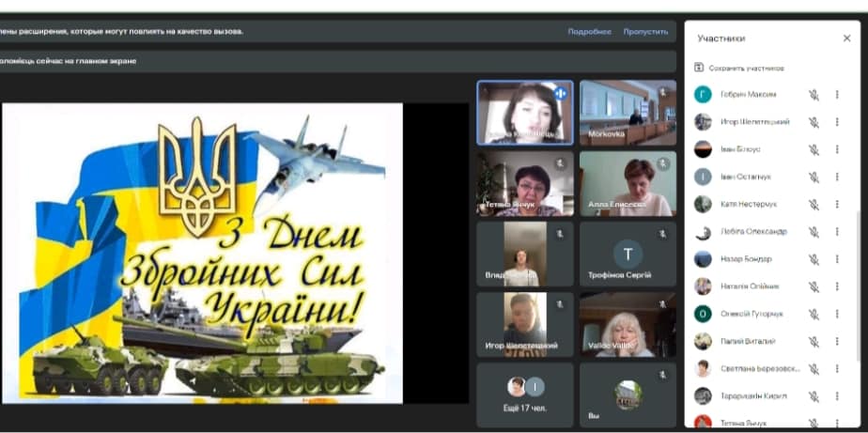Select the Алла Елисеева video tile
Viewport: 868px width, 433px height.
click(x=628, y=183)
